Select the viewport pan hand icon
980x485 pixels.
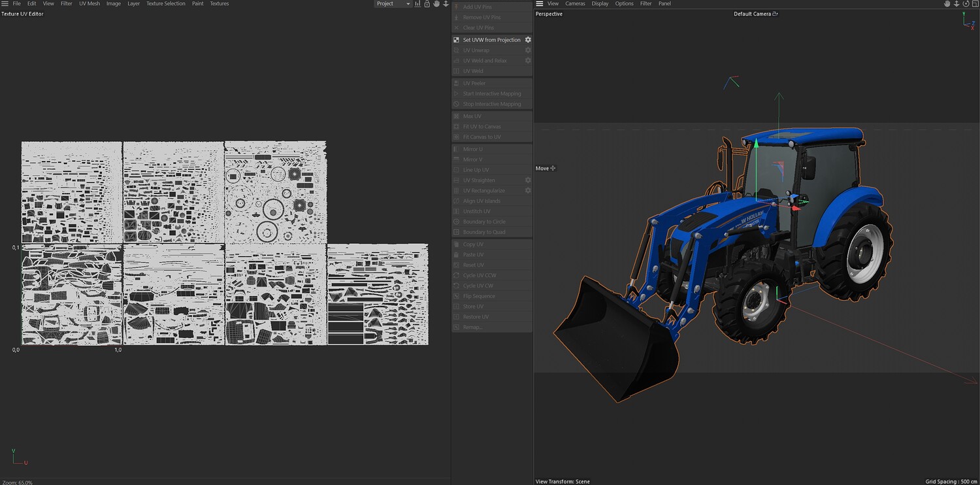click(947, 4)
